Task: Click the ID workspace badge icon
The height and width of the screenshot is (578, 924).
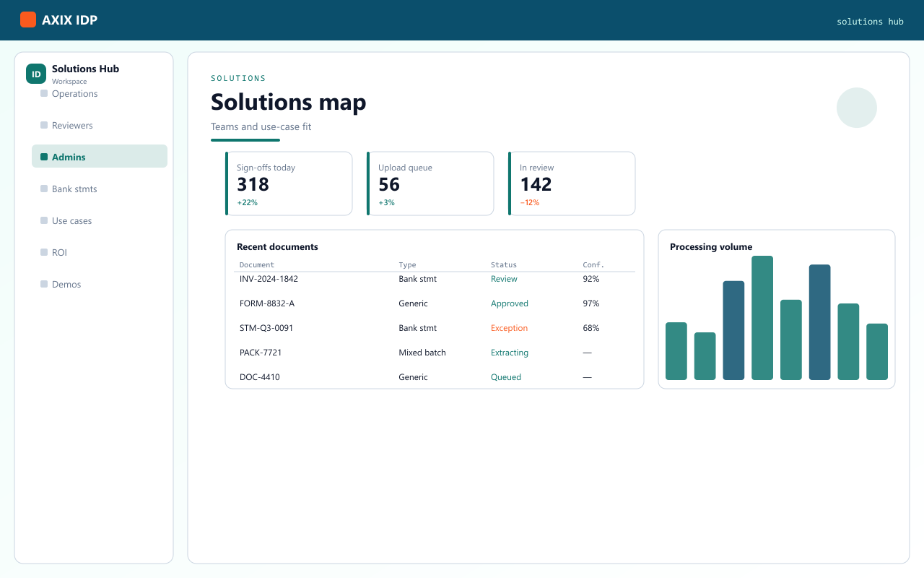Action: [x=36, y=74]
